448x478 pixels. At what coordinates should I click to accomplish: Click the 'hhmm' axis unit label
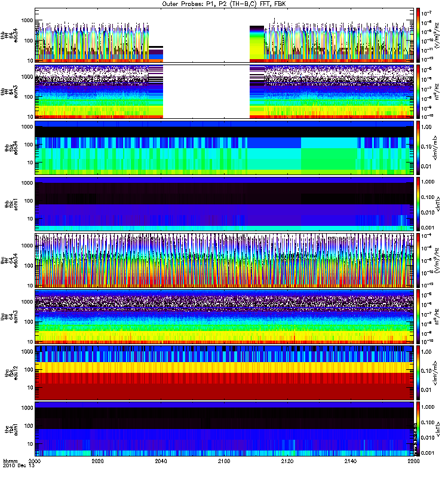tap(10, 461)
